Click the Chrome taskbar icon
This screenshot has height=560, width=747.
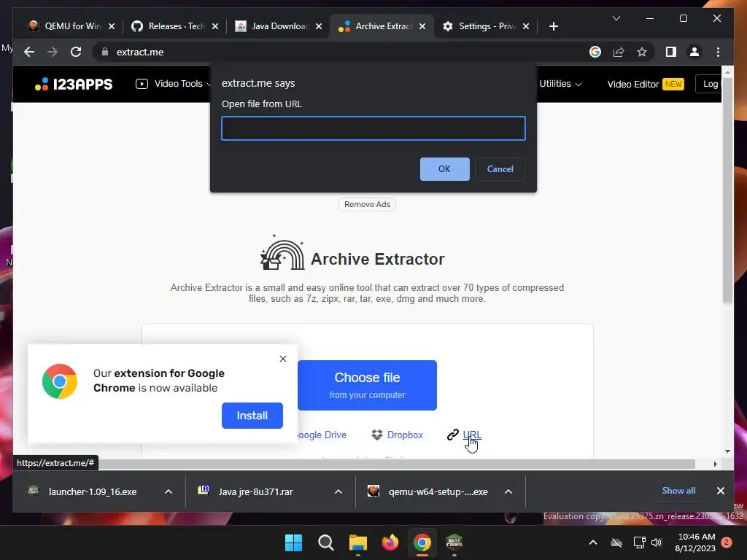(x=422, y=542)
